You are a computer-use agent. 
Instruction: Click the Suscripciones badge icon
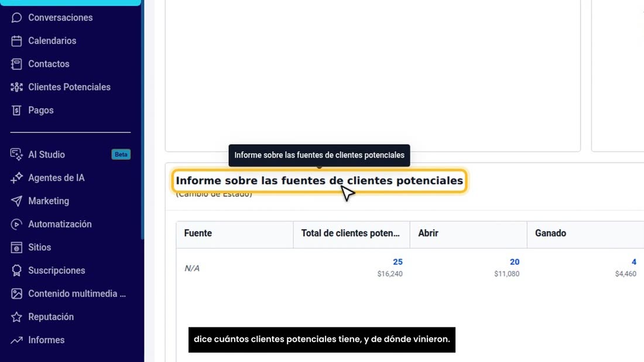pyautogui.click(x=16, y=271)
